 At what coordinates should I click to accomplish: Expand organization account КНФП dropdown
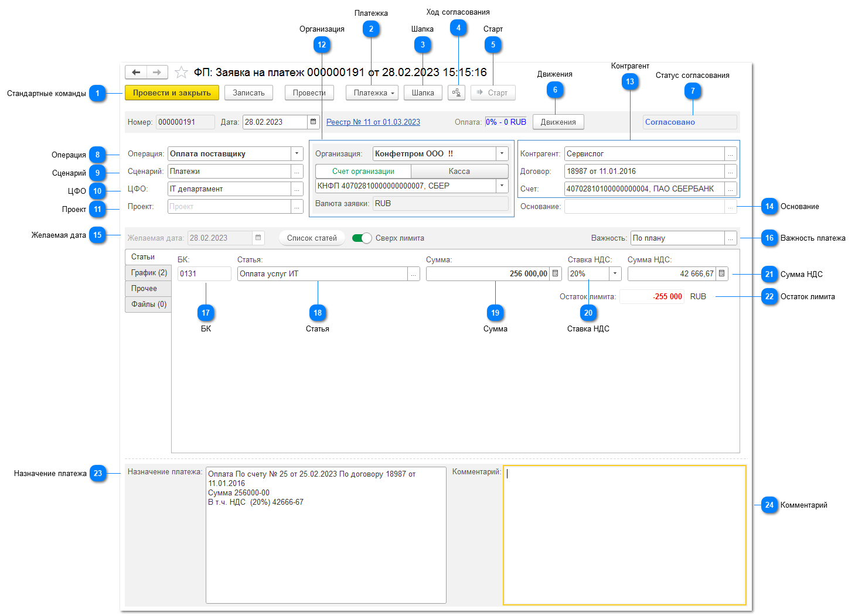coord(502,186)
